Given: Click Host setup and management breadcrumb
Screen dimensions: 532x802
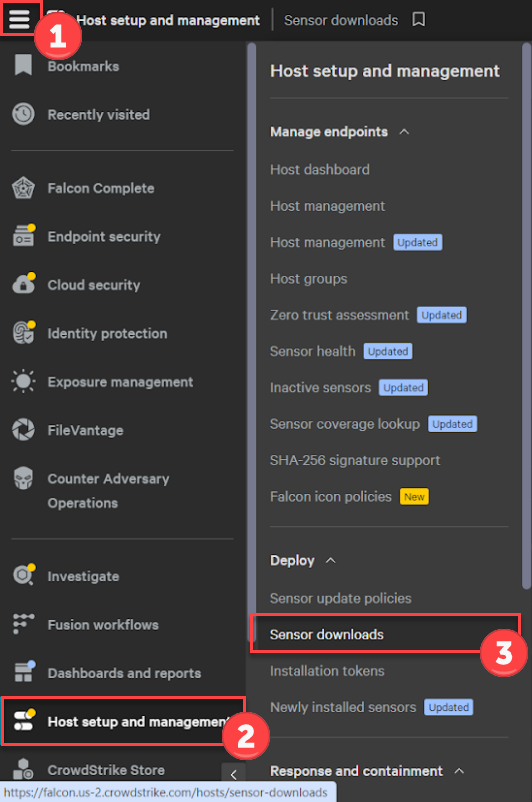Looking at the screenshot, I should click(x=168, y=20).
